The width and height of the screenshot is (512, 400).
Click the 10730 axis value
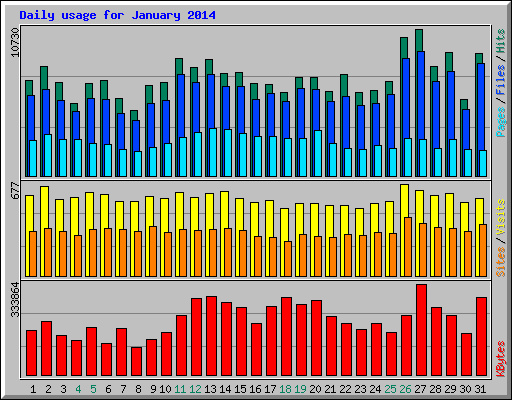tap(15, 42)
